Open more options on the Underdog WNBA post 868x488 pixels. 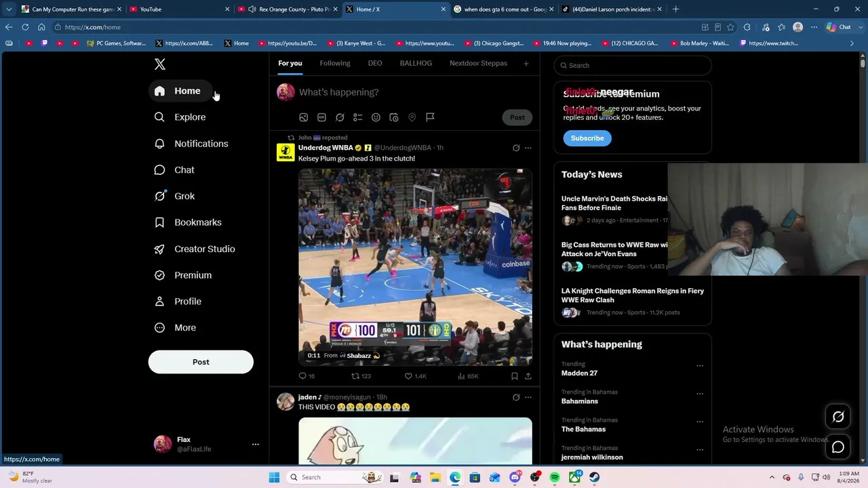click(528, 148)
